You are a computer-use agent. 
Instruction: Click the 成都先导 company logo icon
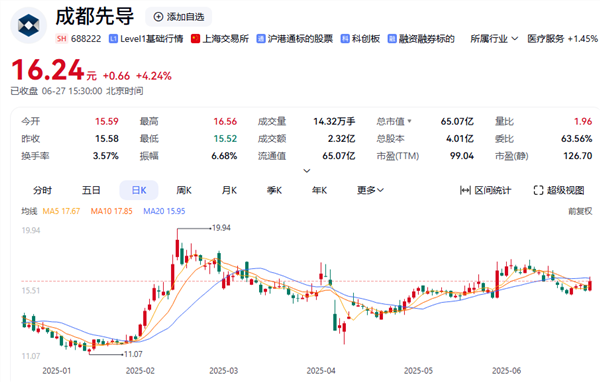(29, 25)
